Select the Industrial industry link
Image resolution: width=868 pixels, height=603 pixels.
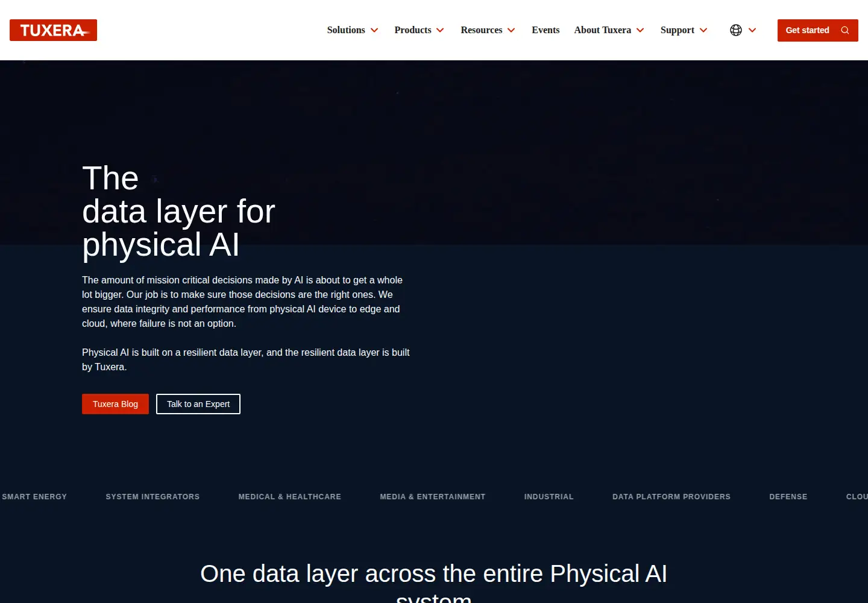pos(549,497)
